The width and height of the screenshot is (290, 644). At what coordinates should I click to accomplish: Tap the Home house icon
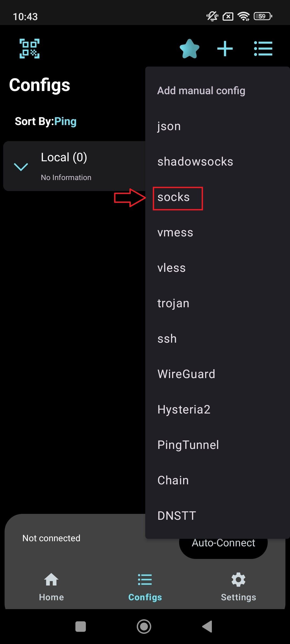(51, 579)
